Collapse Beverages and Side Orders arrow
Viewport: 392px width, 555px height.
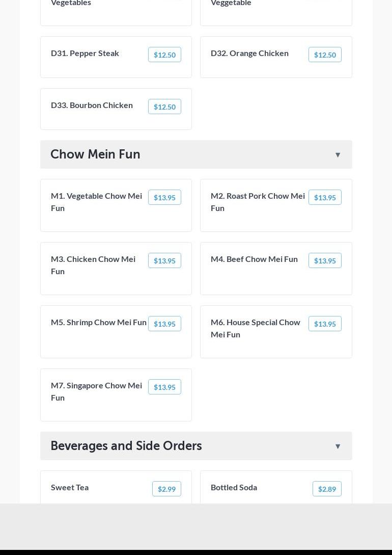[x=338, y=446]
